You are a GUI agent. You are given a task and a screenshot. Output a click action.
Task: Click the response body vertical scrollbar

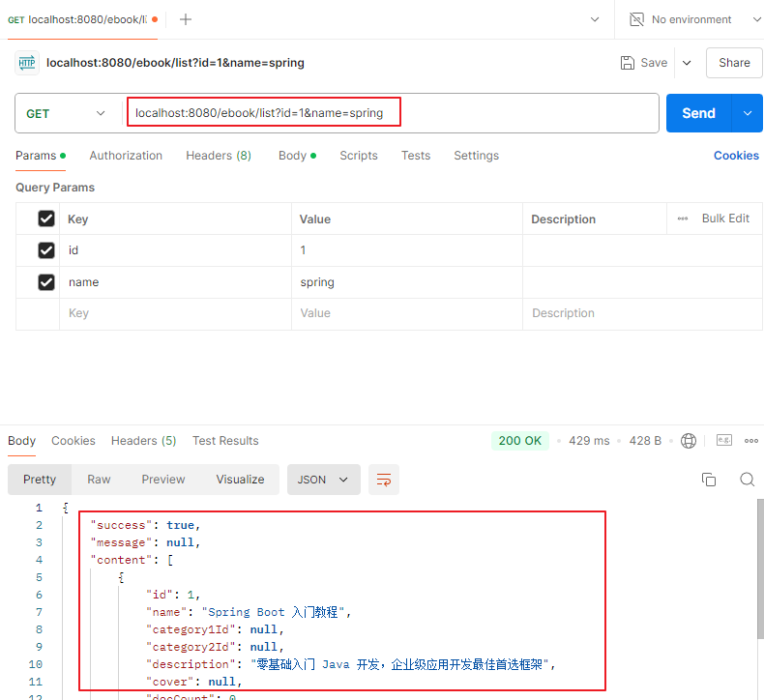tap(760, 568)
